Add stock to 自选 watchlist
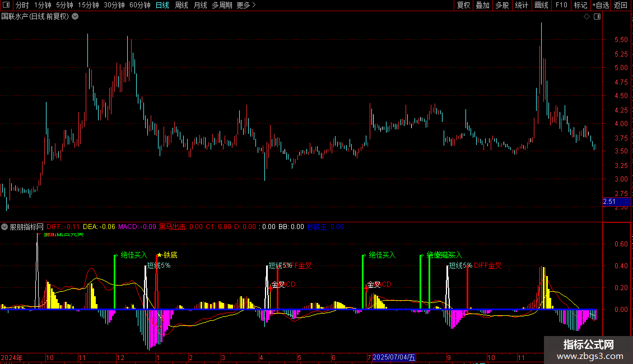Viewport: 633px width, 364px height. [x=601, y=5]
